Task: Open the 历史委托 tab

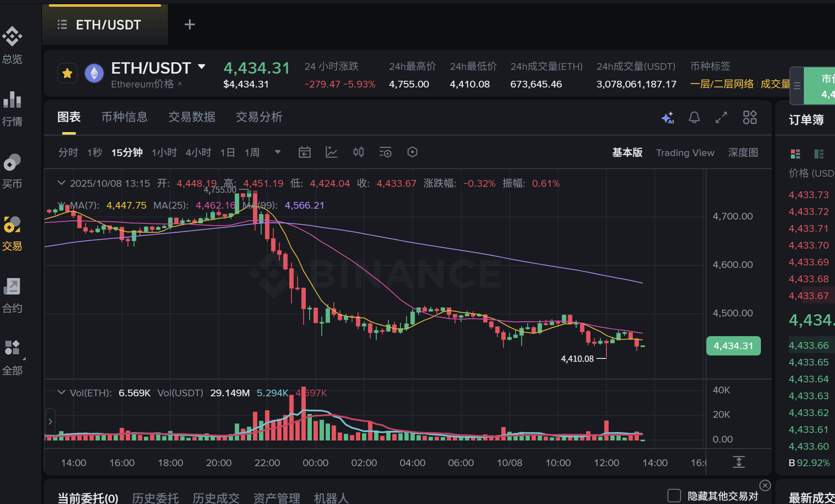Action: click(155, 498)
